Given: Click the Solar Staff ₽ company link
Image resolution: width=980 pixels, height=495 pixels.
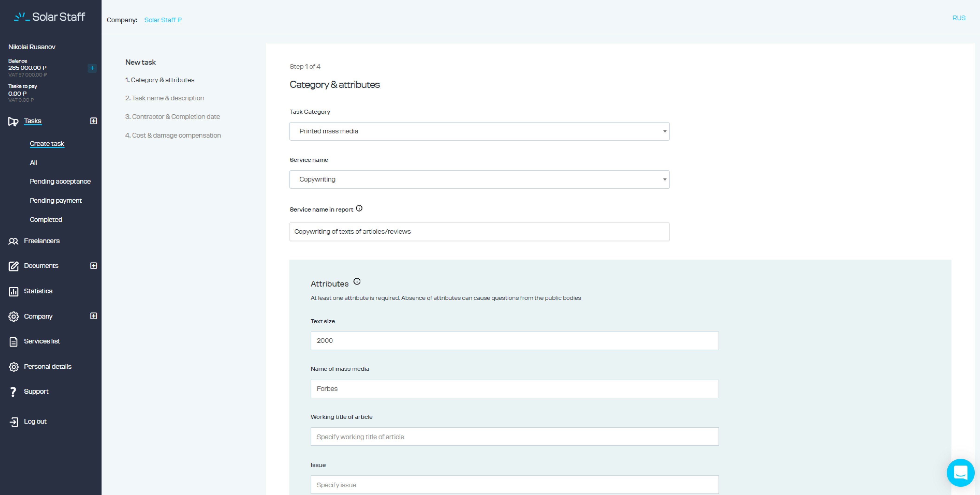Looking at the screenshot, I should (x=163, y=20).
